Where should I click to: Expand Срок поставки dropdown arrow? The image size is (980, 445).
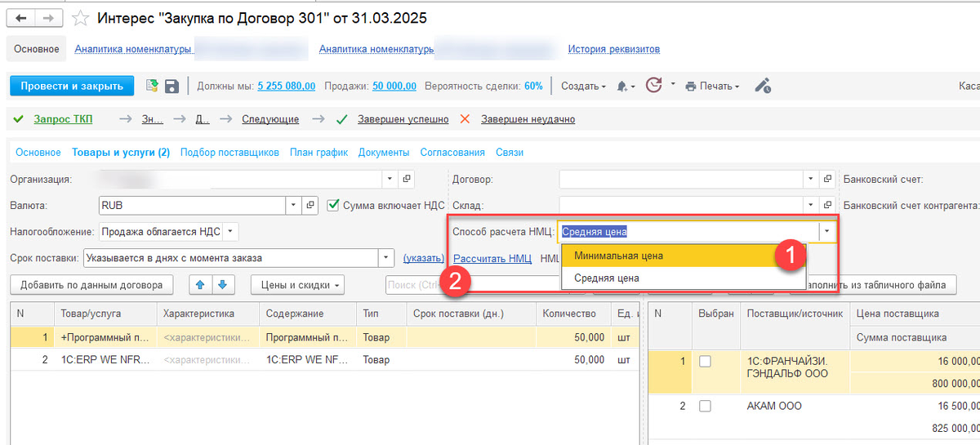(x=386, y=258)
